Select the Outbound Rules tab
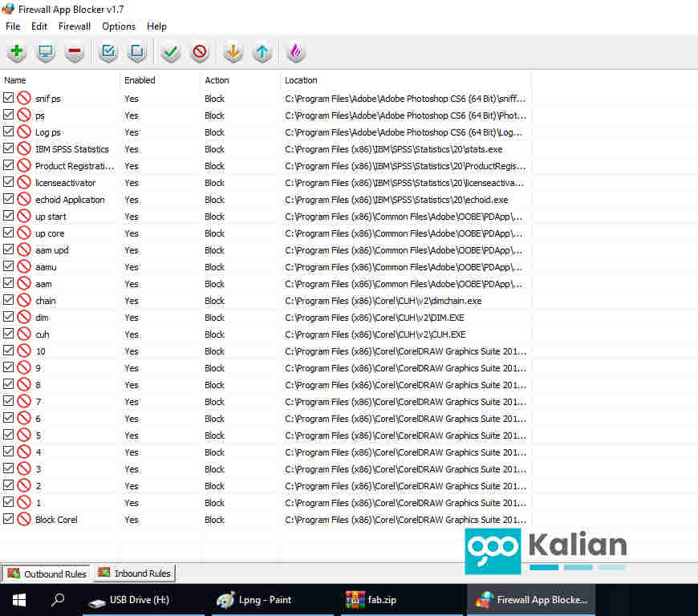 coord(47,573)
